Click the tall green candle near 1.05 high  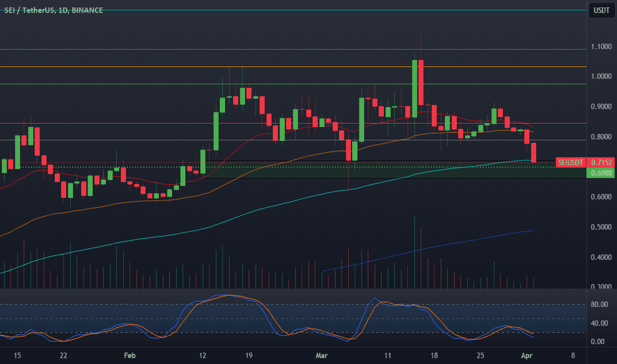414,89
